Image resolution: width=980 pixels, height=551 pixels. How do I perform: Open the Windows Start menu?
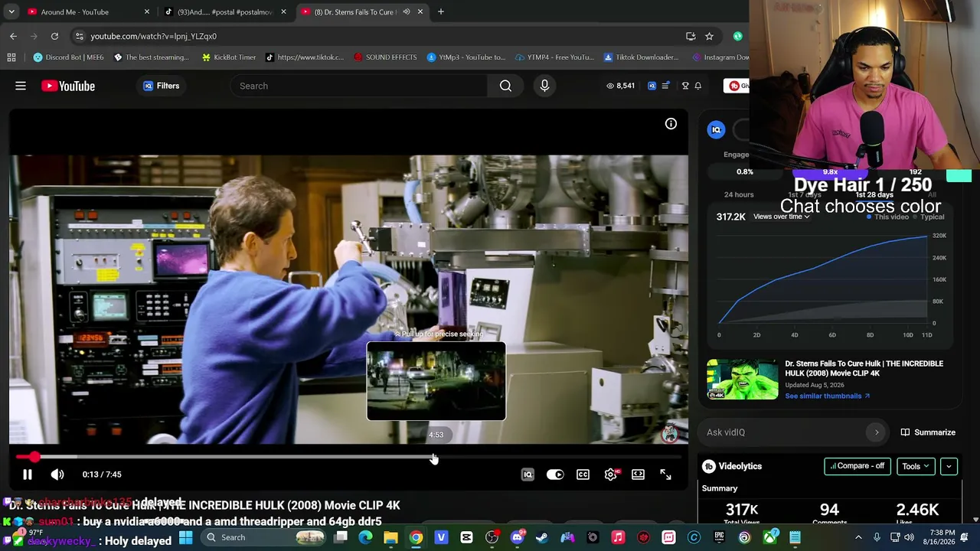point(186,537)
